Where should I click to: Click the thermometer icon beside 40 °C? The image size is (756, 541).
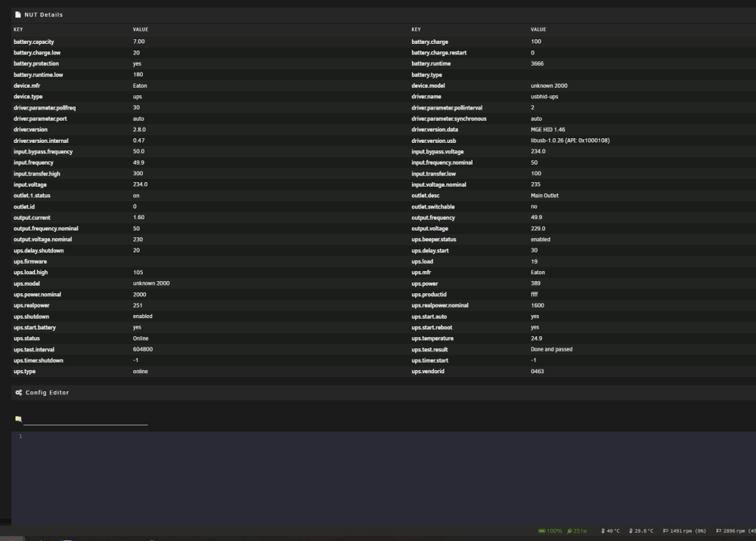603,531
